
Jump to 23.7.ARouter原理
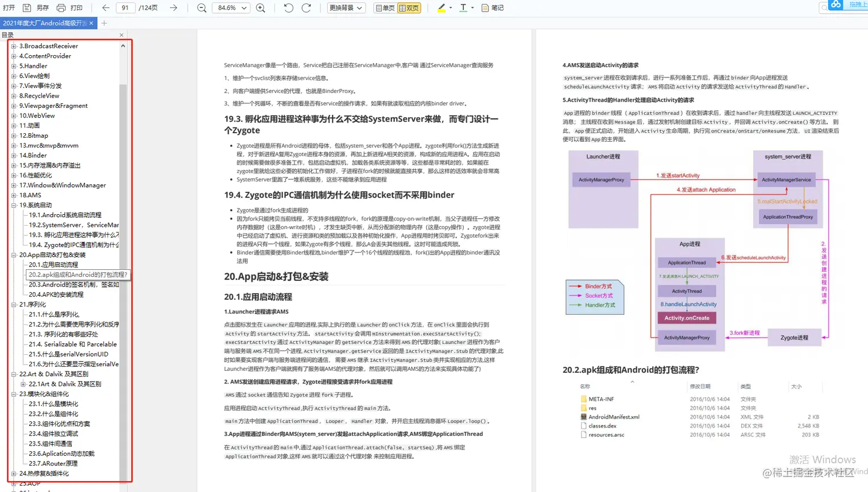click(x=53, y=464)
